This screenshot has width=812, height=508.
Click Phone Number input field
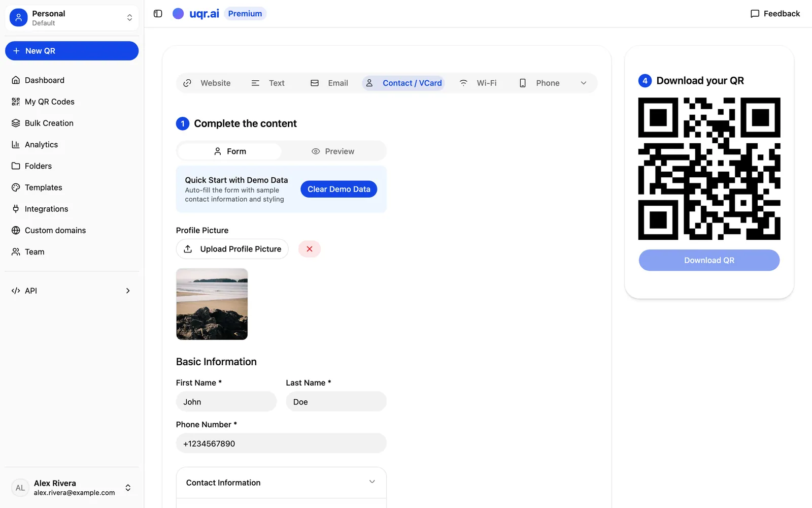point(281,443)
